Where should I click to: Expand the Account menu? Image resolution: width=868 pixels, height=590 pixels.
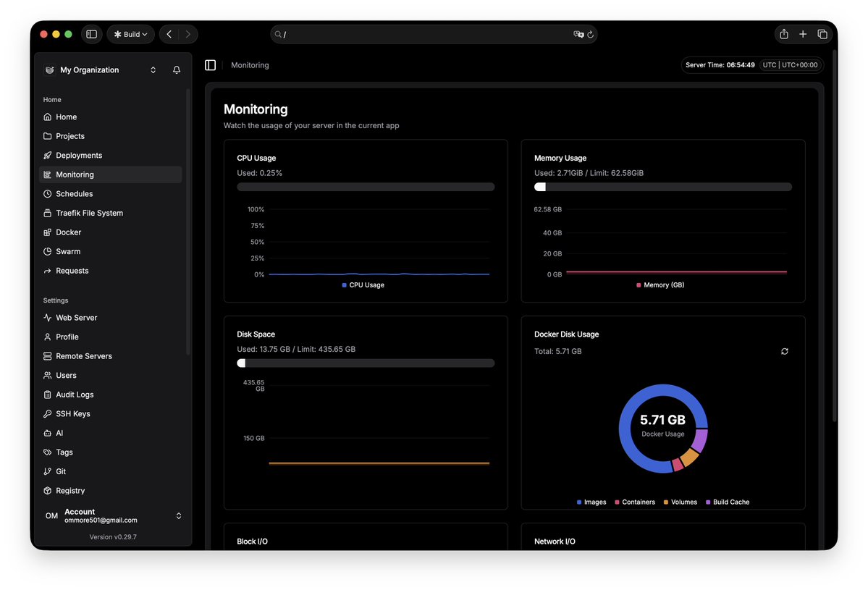[x=113, y=516]
